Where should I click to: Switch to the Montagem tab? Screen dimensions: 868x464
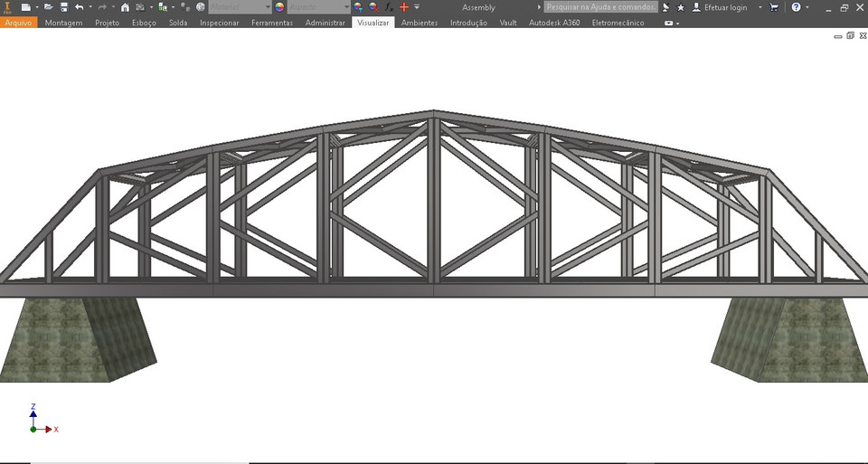pyautogui.click(x=63, y=23)
